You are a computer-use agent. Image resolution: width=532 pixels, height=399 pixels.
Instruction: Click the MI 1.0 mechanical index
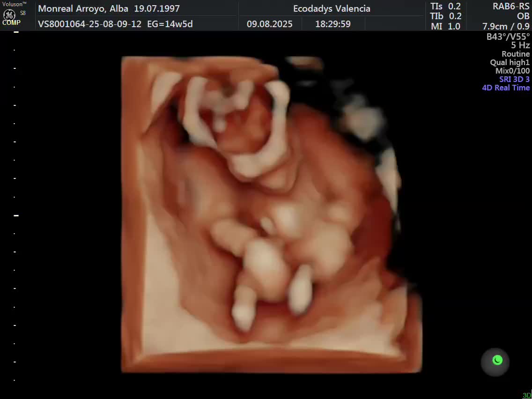coord(445,26)
